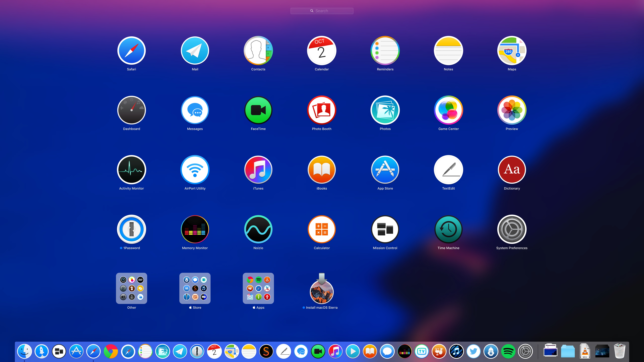Open iBooks from the Dock

[370, 351]
